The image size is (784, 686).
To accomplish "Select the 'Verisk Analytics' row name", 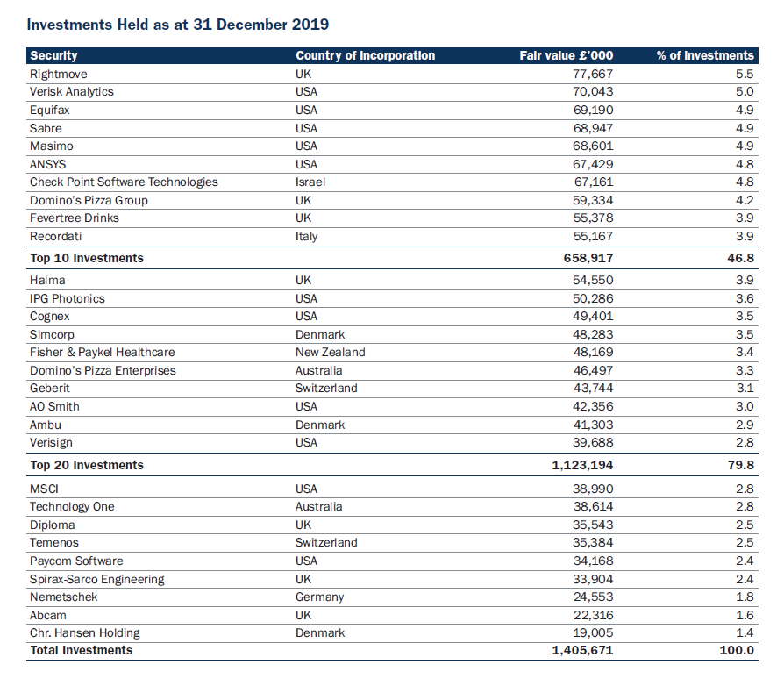I will 72,91.
